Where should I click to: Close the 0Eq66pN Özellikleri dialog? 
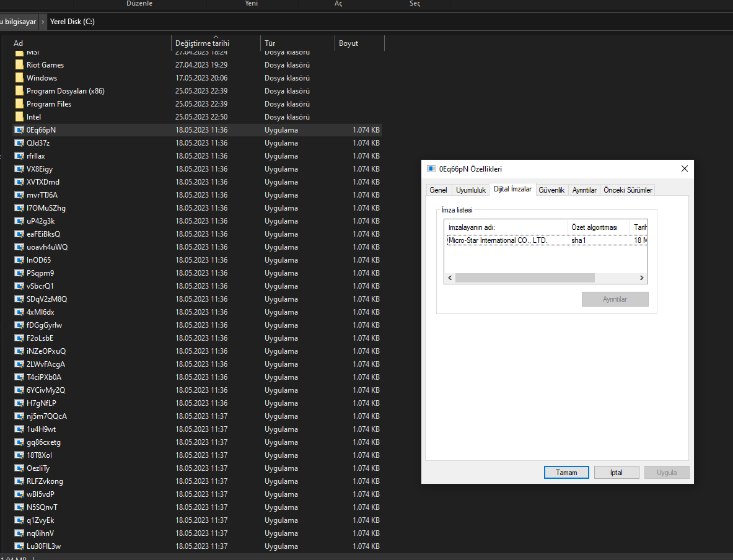(x=685, y=168)
